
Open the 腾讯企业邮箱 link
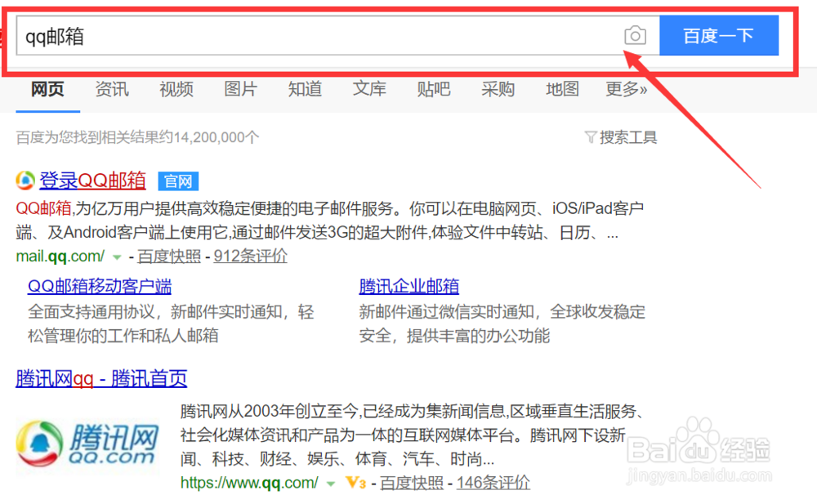(x=409, y=286)
